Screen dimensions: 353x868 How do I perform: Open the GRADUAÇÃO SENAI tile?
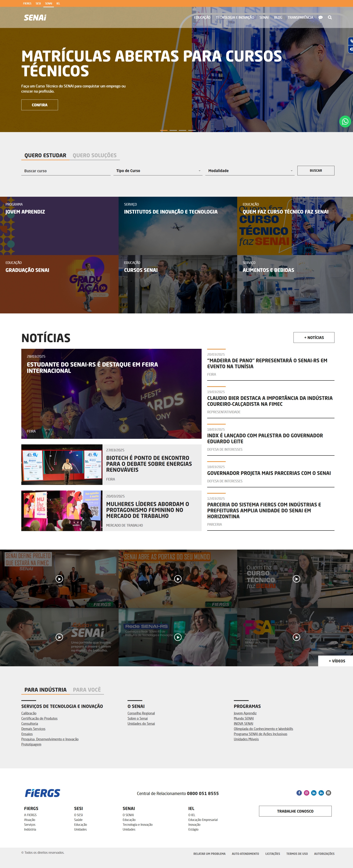pyautogui.click(x=59, y=284)
